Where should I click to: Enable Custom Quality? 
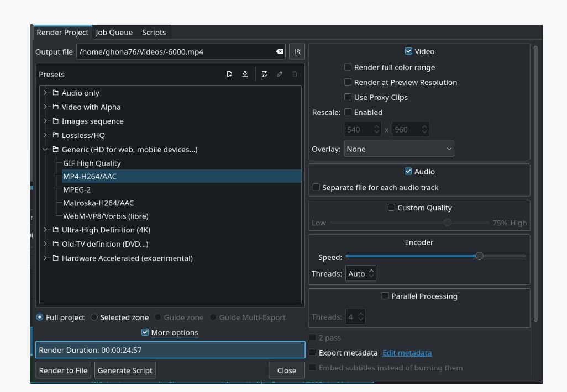(x=391, y=208)
